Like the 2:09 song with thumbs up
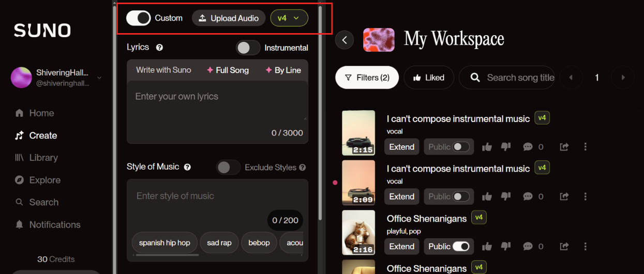644x274 pixels. click(x=487, y=196)
